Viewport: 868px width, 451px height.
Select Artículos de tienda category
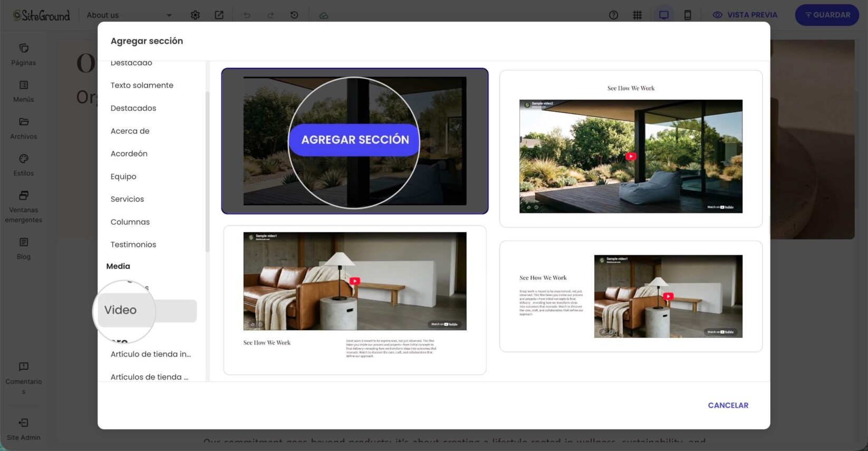point(149,377)
